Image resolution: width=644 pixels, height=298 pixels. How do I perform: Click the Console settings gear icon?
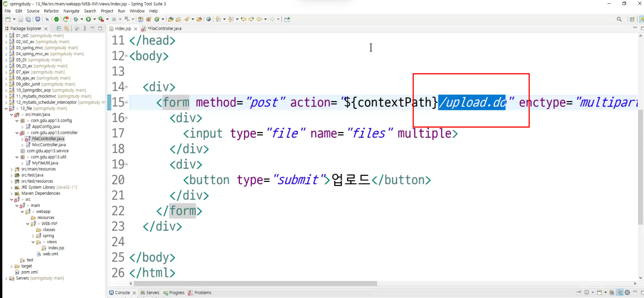tap(627, 292)
